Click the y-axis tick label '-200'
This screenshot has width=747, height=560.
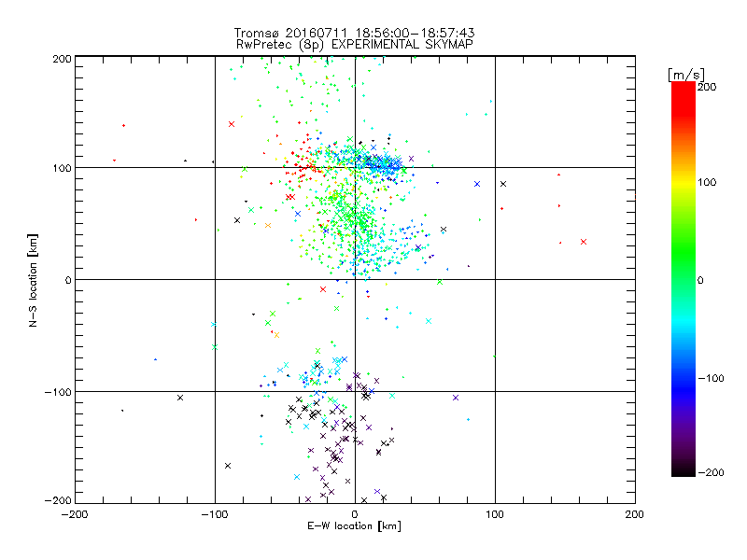pyautogui.click(x=58, y=500)
